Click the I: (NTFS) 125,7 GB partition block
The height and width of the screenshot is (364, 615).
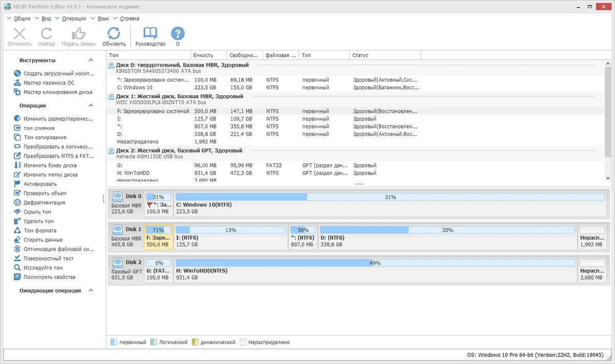[x=231, y=237]
